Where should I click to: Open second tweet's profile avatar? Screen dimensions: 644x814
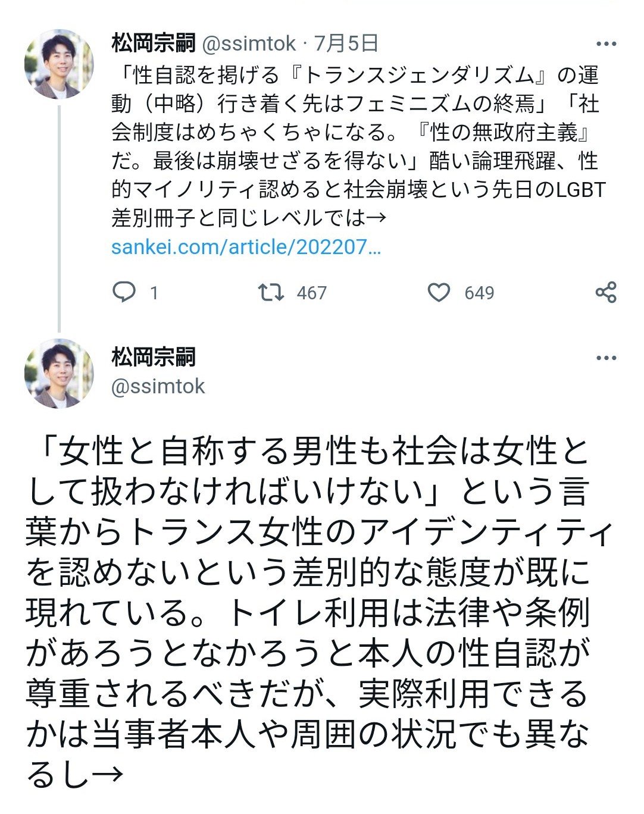(x=59, y=374)
